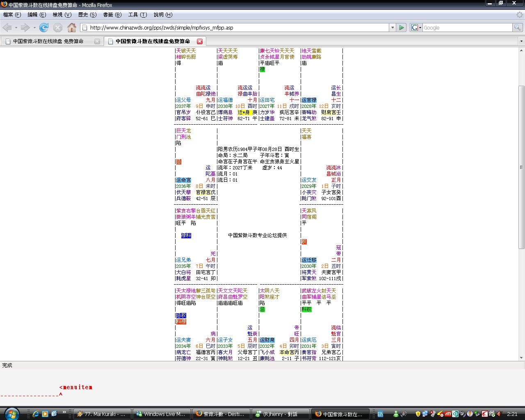Open the address bar history dropdown

point(393,27)
